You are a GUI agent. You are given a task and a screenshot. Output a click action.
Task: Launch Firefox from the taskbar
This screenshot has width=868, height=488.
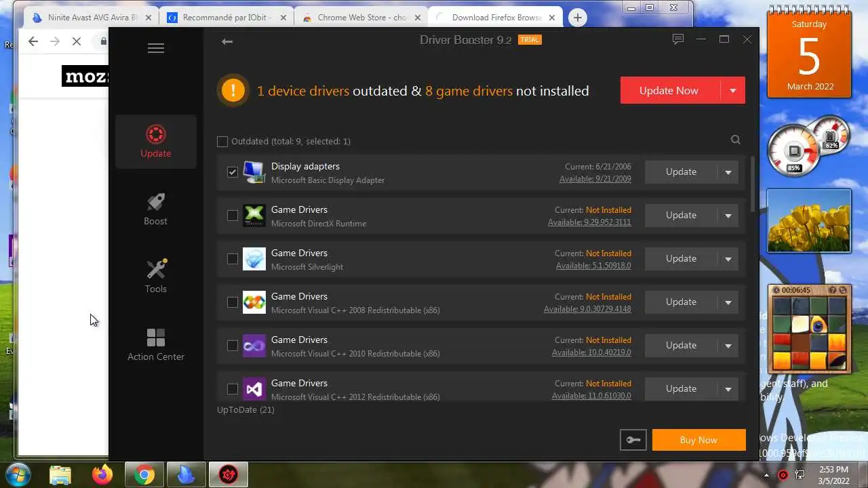103,475
